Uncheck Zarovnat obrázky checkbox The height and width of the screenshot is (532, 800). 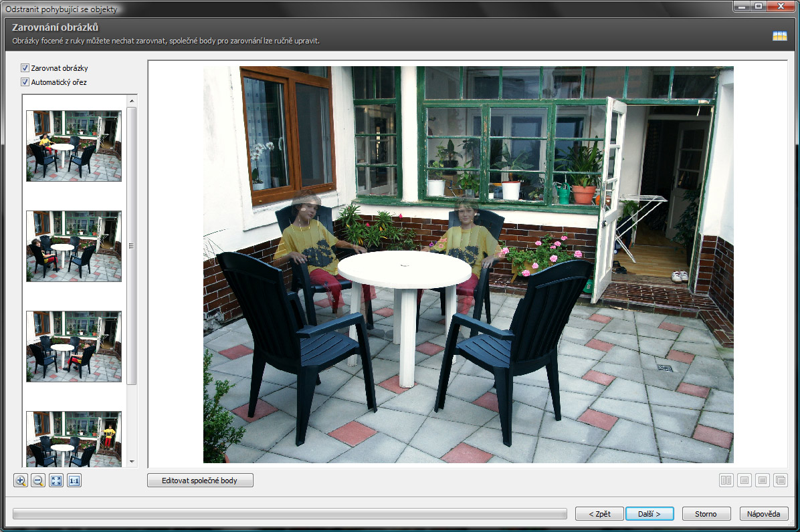(x=25, y=68)
